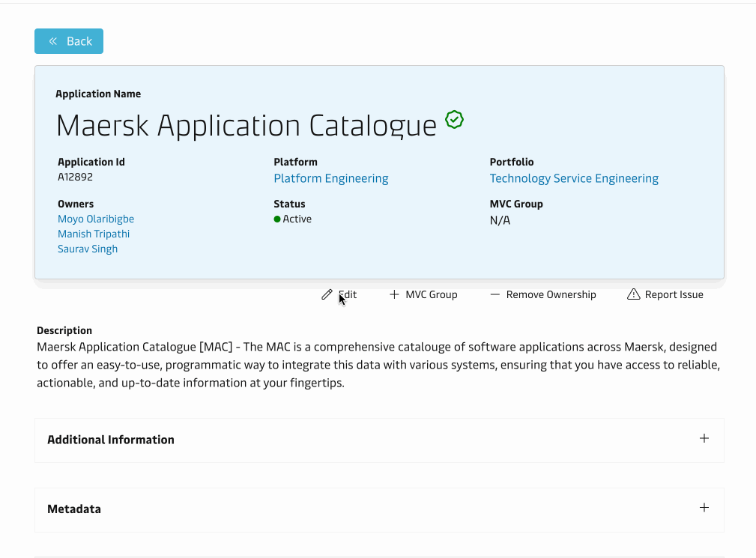
Task: Click the Remove Ownership label
Action: 551,294
